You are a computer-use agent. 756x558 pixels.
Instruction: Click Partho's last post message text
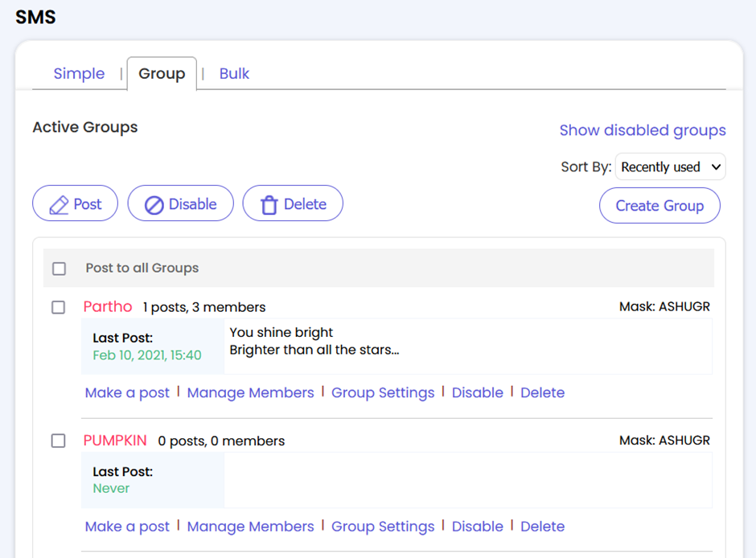tap(314, 341)
